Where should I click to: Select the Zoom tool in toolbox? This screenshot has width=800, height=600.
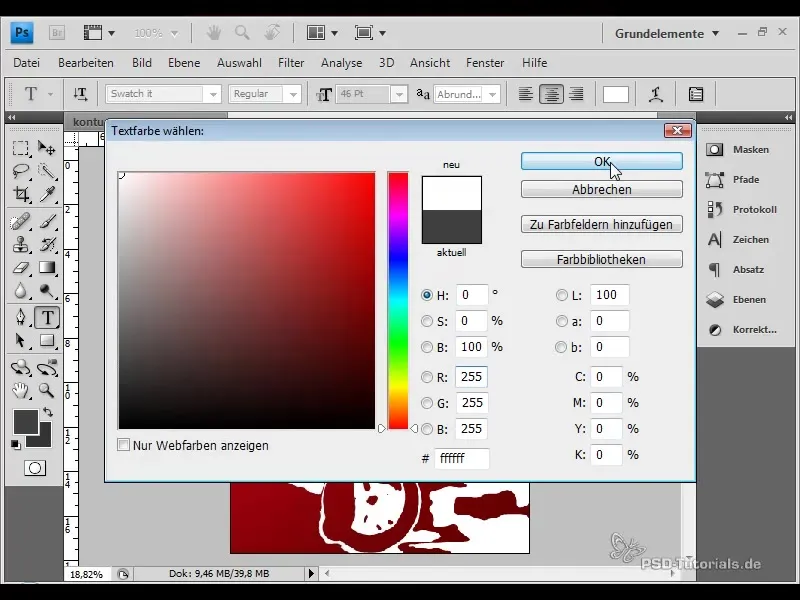point(47,391)
